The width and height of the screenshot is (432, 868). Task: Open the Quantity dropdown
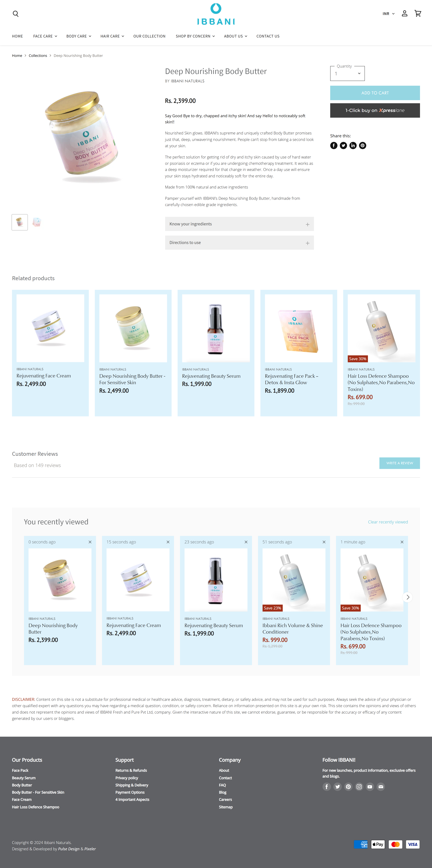click(x=347, y=73)
